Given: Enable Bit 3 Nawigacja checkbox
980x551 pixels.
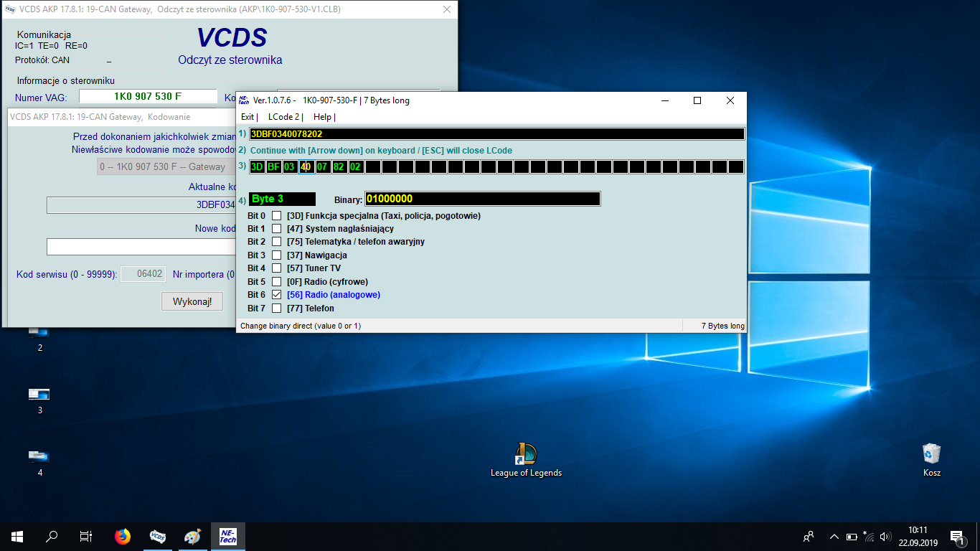Looking at the screenshot, I should point(276,255).
